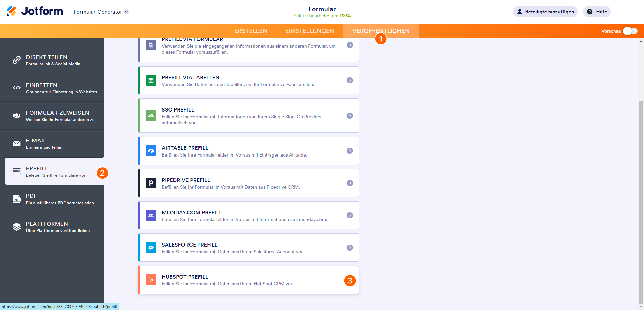This screenshot has width=644, height=310.
Task: Open the monday.com Prefill card
Action: click(x=248, y=215)
